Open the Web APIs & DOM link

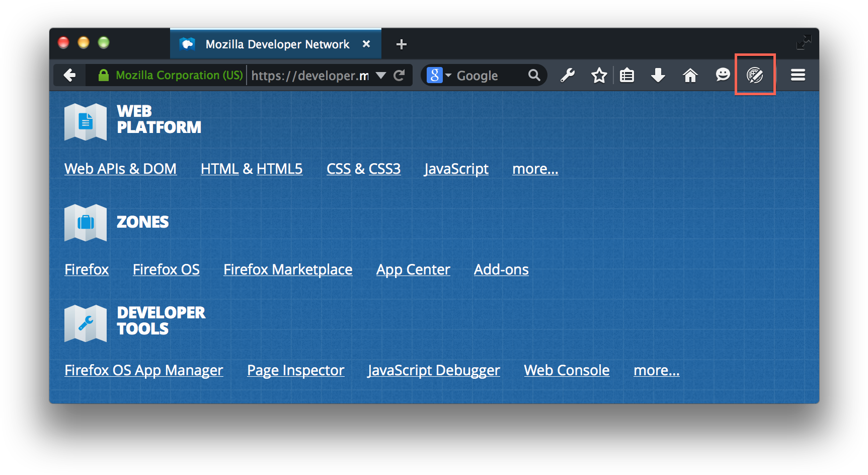point(120,169)
